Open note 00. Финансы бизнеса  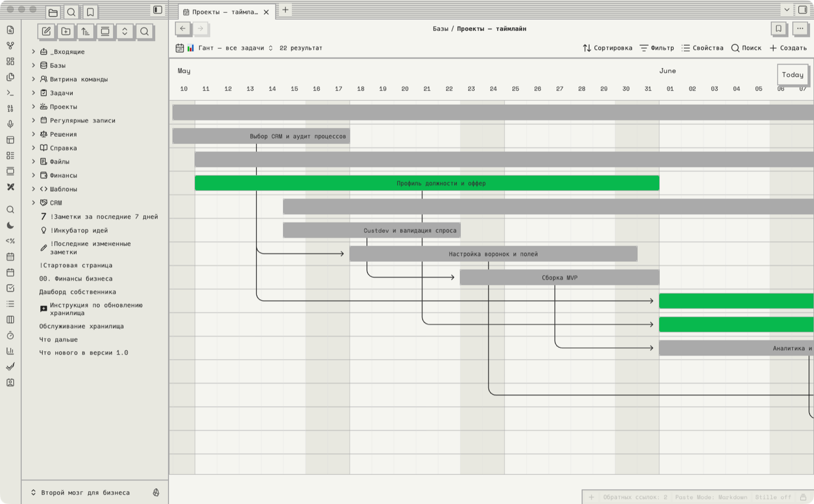(76, 279)
